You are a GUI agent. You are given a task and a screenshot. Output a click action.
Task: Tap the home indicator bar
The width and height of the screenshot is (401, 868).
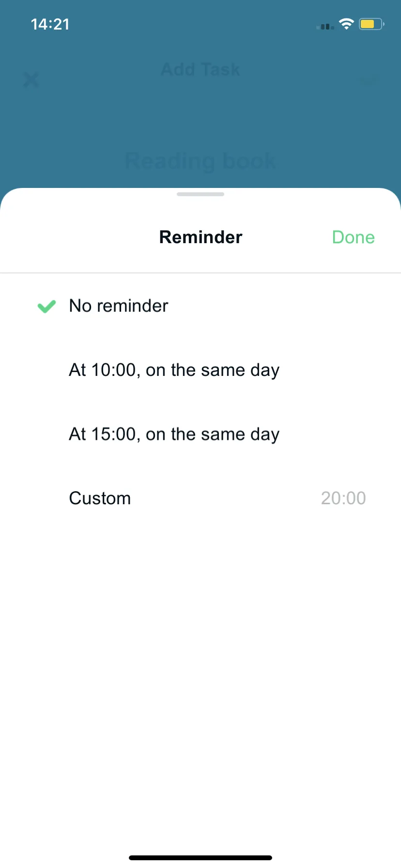(200, 858)
